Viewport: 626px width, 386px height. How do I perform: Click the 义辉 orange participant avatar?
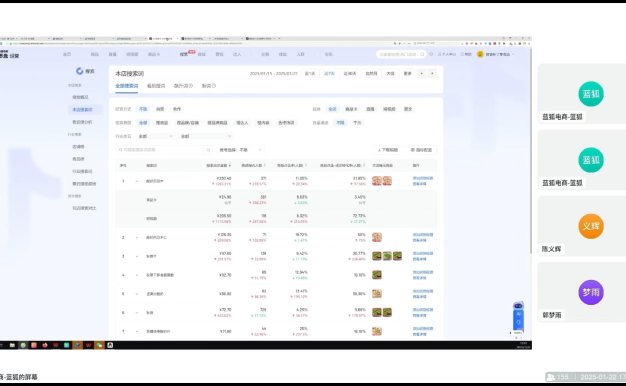click(591, 226)
